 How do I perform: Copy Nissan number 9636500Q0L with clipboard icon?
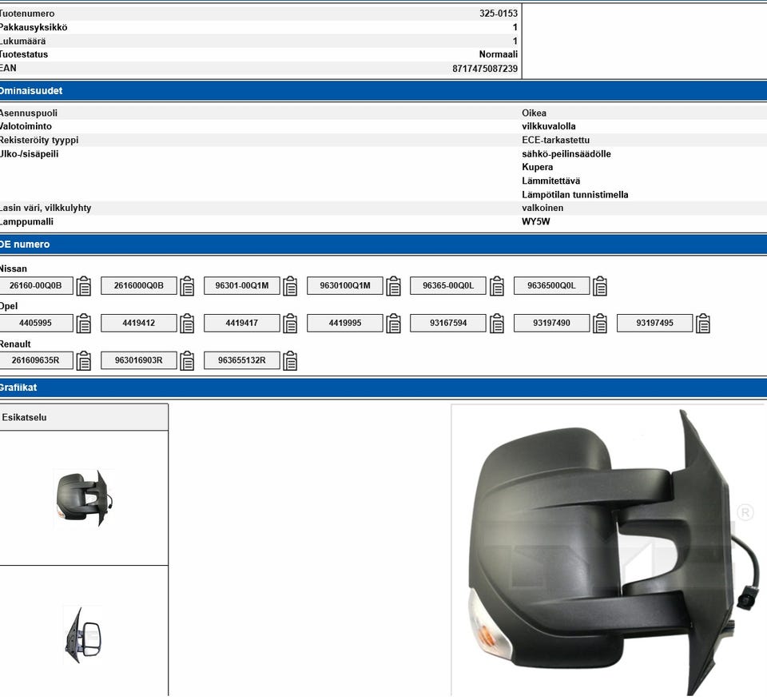pyautogui.click(x=600, y=286)
